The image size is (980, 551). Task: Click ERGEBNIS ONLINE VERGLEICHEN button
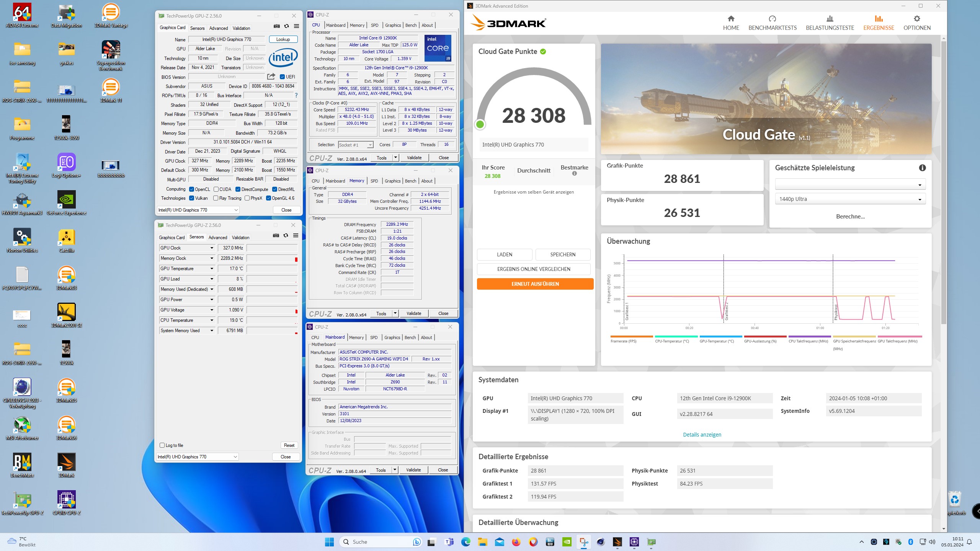click(x=534, y=269)
